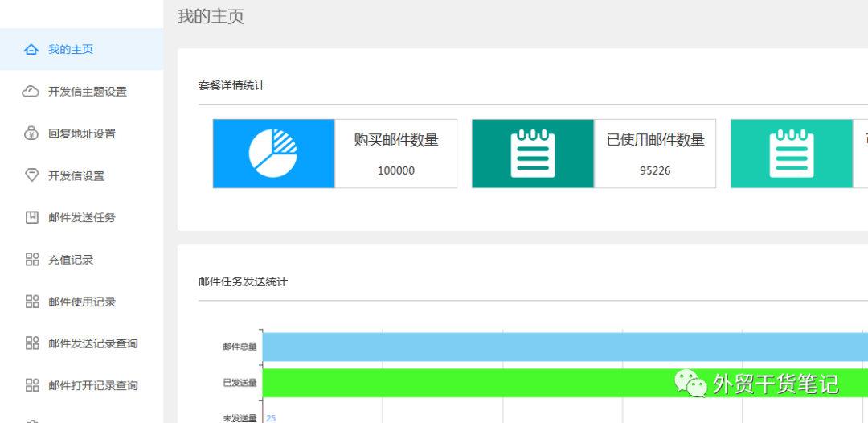Click the diamond icon beside 开发信设置
The width and height of the screenshot is (868, 423).
click(x=31, y=175)
